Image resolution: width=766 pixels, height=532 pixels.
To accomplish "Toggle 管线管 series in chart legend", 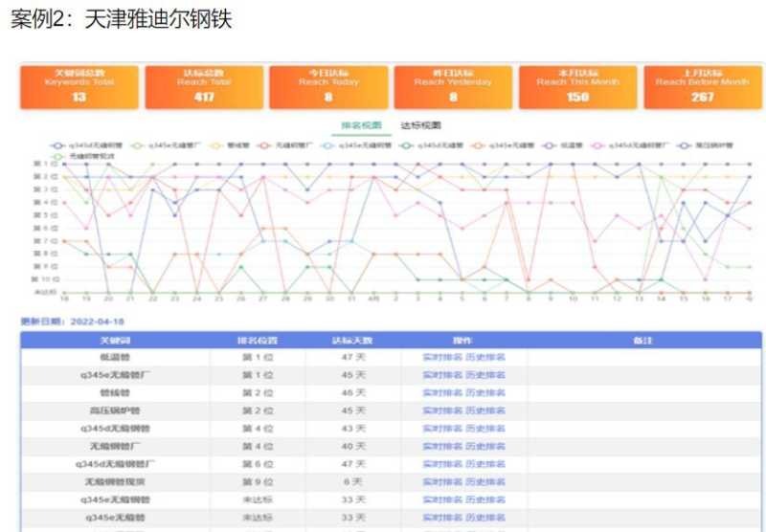I will (x=229, y=145).
